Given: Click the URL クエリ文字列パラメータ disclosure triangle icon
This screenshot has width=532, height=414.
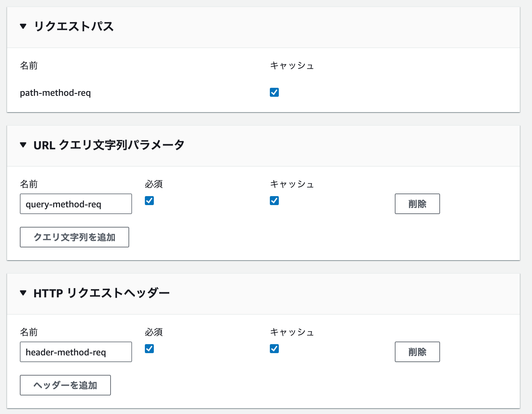Looking at the screenshot, I should click(x=23, y=145).
